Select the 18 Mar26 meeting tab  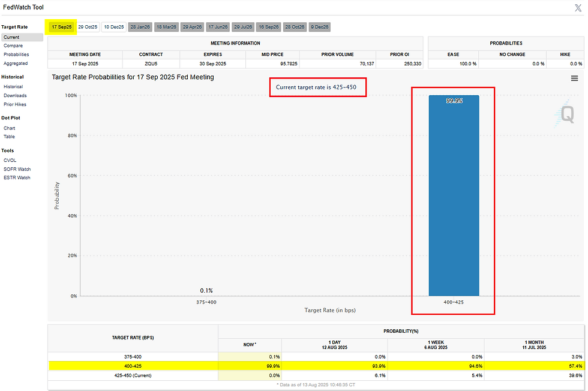[x=167, y=27]
